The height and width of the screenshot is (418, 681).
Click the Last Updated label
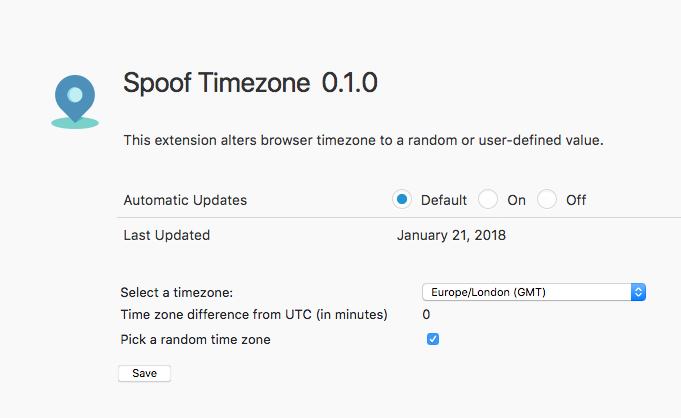click(167, 235)
